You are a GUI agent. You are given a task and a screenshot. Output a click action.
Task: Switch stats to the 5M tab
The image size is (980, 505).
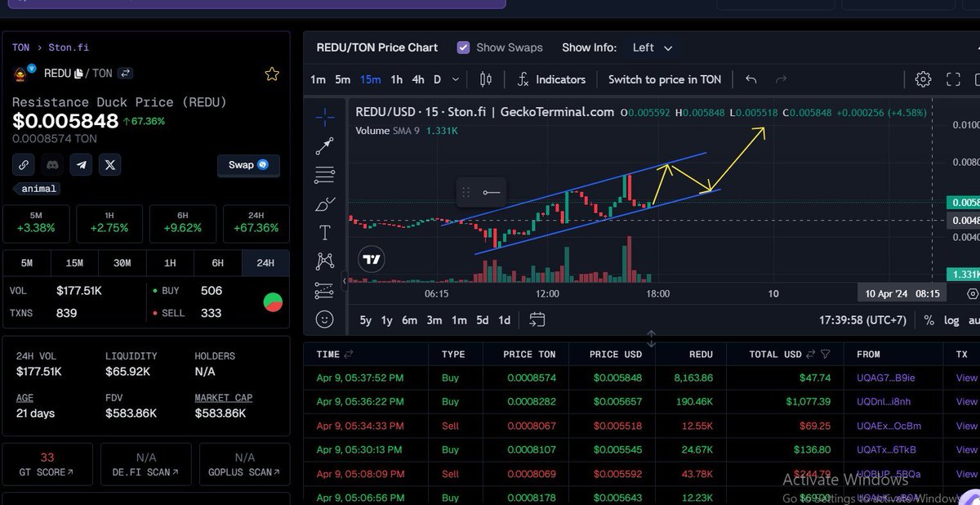pos(27,263)
